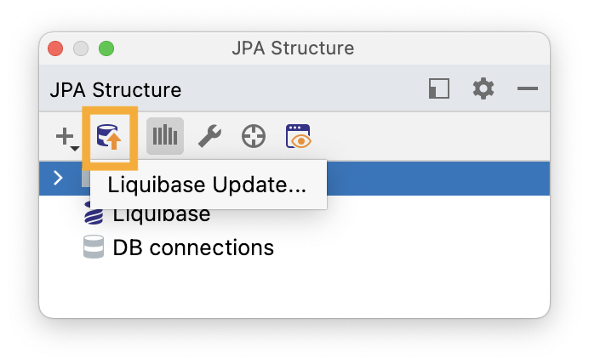Click the panel view mode square icon
The width and height of the screenshot is (589, 364).
click(x=439, y=89)
